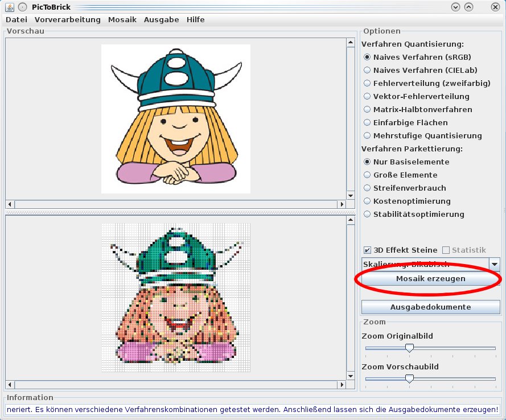This screenshot has height=420, width=506.
Task: Choose Fehlerverteilung (zweifarbig) option
Action: click(427, 83)
